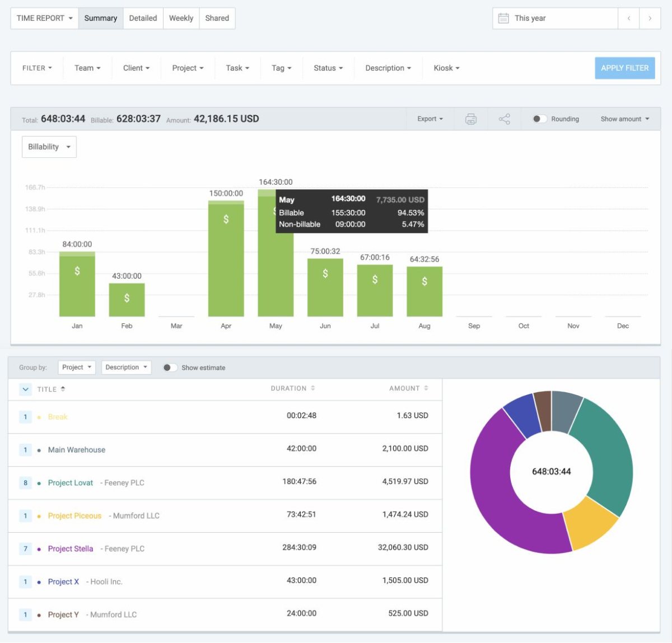Click the share report icon
The height and width of the screenshot is (643, 672).
tap(504, 119)
